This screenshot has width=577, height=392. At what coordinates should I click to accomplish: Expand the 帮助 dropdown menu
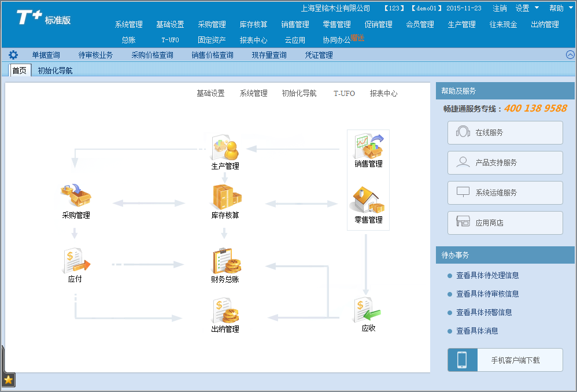pos(559,8)
